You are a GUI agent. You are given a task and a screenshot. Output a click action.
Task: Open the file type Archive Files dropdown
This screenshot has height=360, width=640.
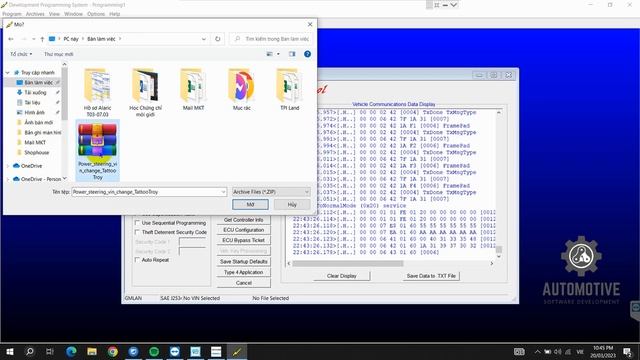[271, 192]
